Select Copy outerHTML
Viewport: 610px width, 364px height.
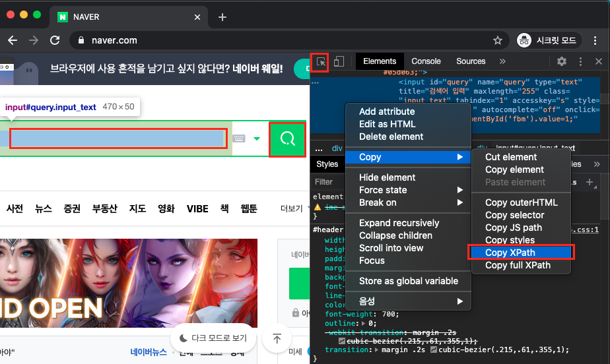(x=521, y=202)
